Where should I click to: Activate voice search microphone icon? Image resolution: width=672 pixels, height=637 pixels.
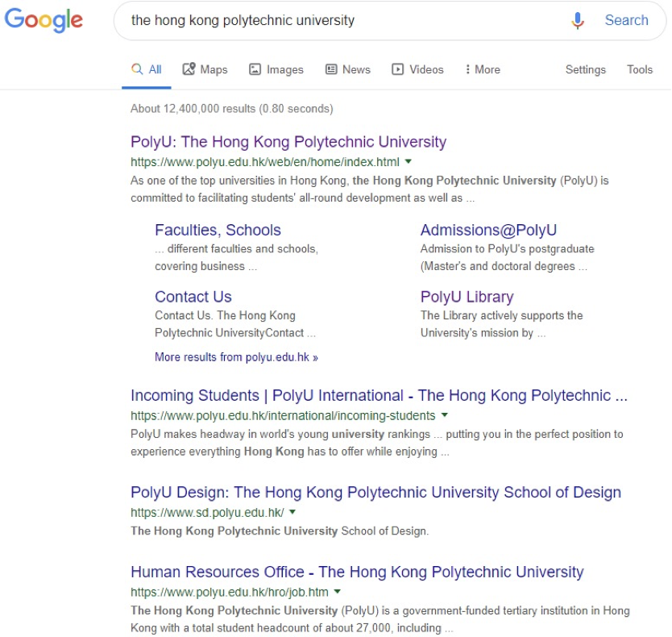pos(577,20)
